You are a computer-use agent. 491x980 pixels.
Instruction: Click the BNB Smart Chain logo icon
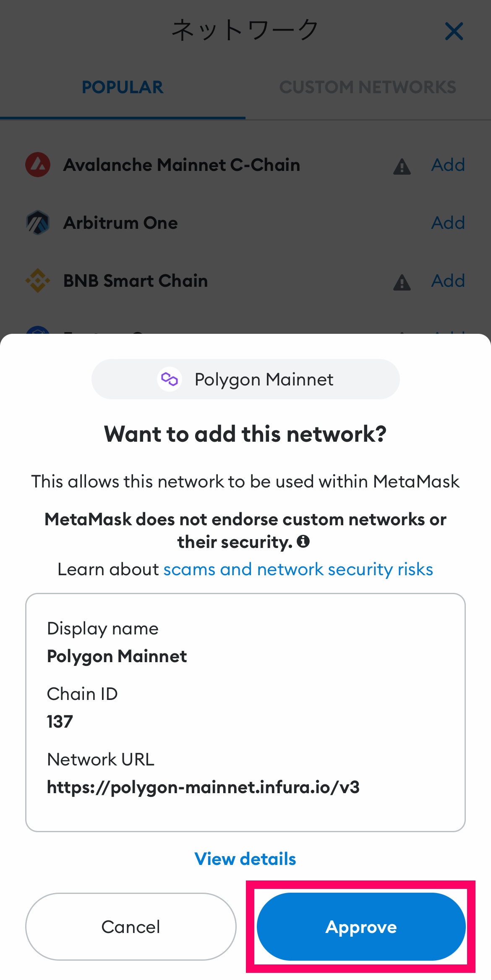tap(38, 280)
